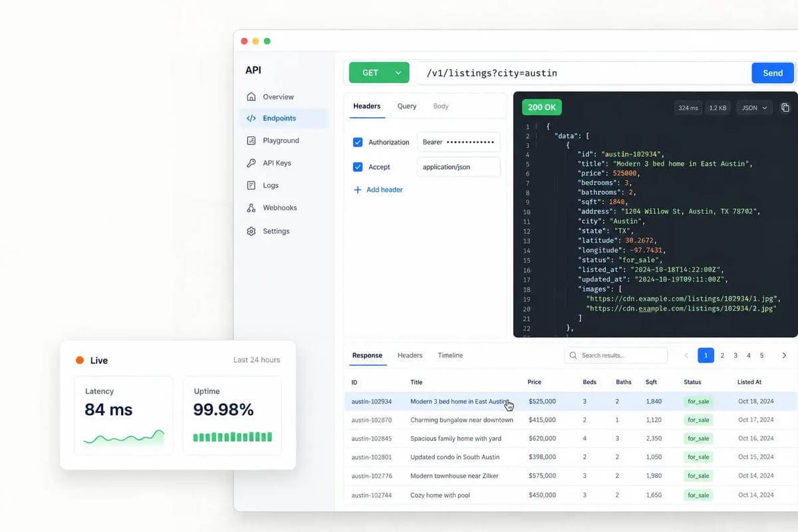
Task: Click the search magnifier icon in results
Action: (574, 355)
